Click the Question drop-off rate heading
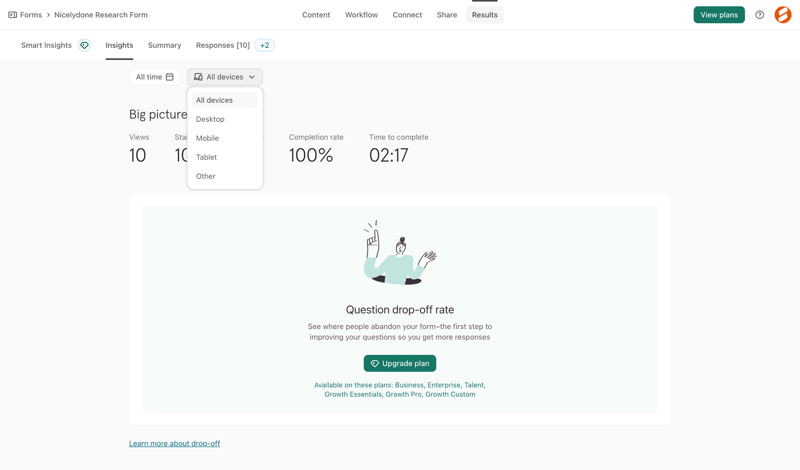Viewport: 800px width, 470px height. coord(400,310)
